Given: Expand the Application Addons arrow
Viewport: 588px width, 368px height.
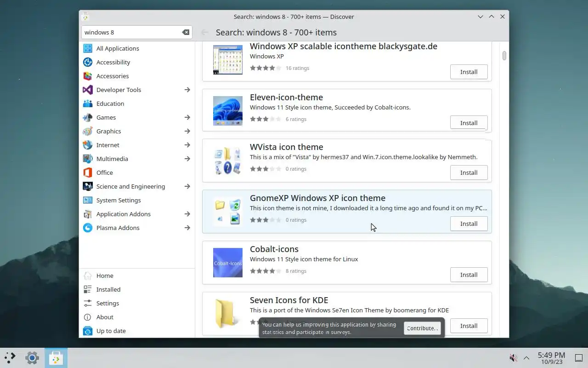Looking at the screenshot, I should (187, 214).
